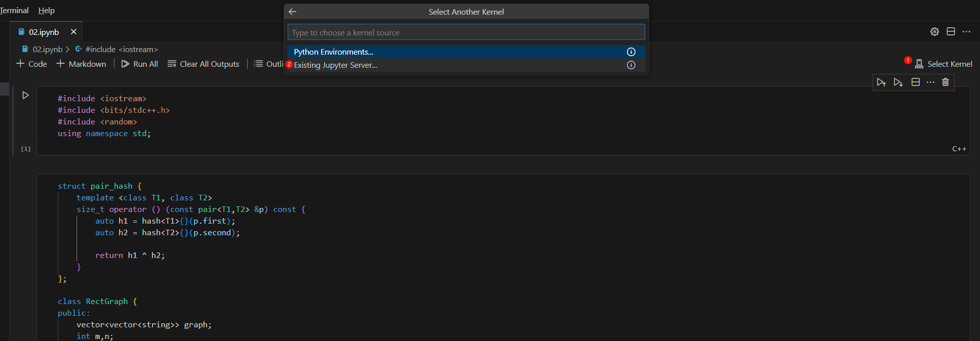Click the line 'using namespace std;'
The width and height of the screenshot is (980, 341).
click(x=104, y=134)
